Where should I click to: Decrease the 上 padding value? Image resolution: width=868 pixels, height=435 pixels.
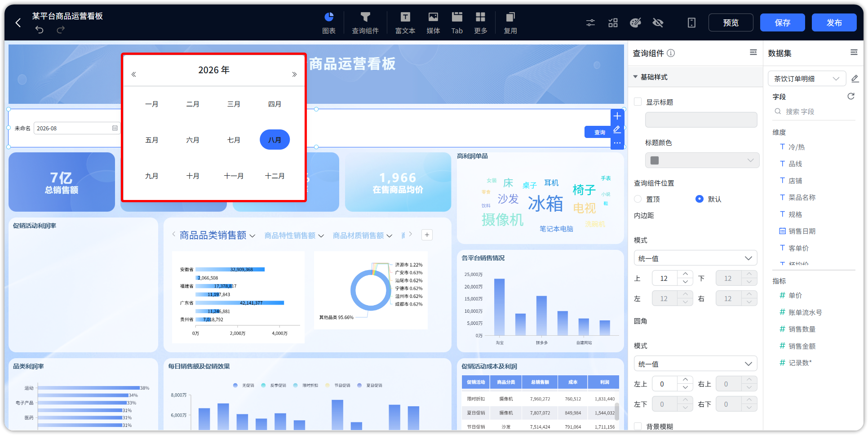685,282
